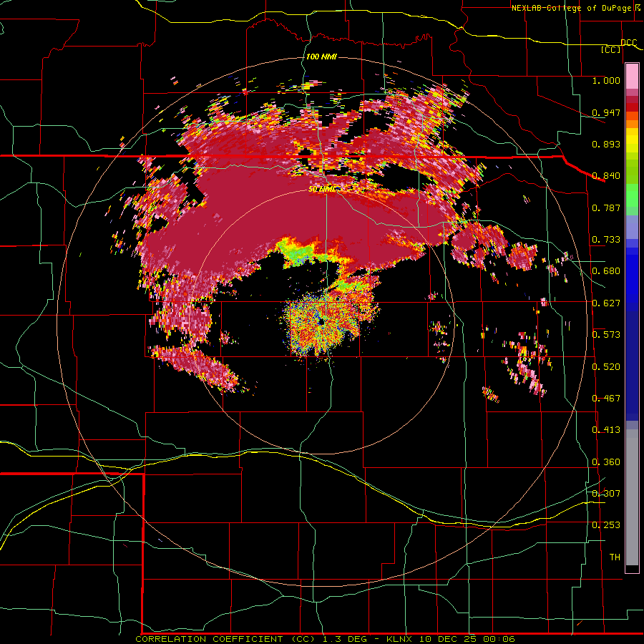Pick the gray lower segment of the color bar
The height and width of the screenshot is (644, 644).
(632, 497)
